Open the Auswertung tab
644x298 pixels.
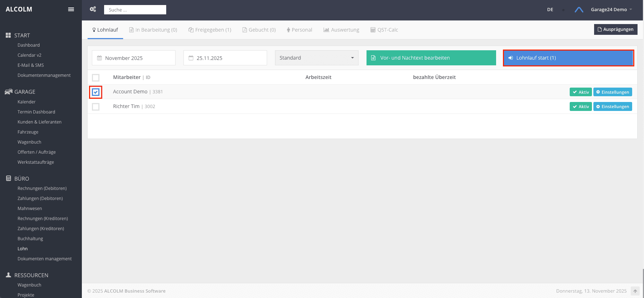coord(341,30)
